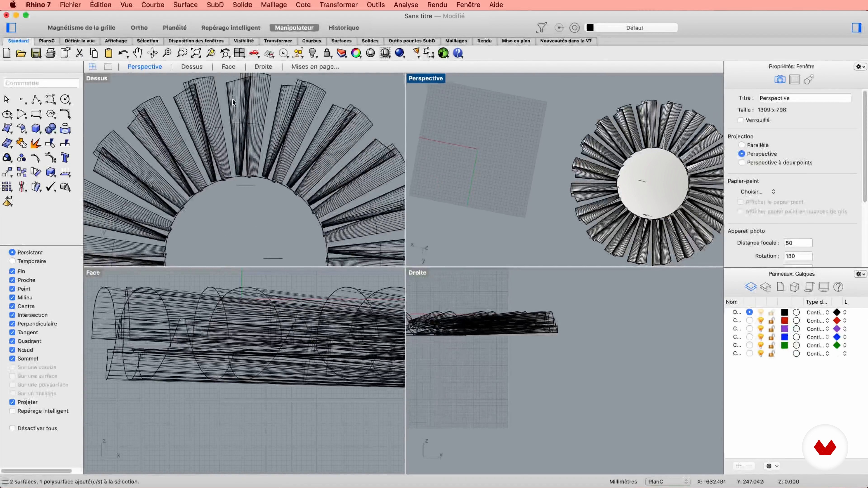The image size is (868, 488).
Task: Enable the Repérage intelligent osnap checkbox
Action: pos(12,411)
